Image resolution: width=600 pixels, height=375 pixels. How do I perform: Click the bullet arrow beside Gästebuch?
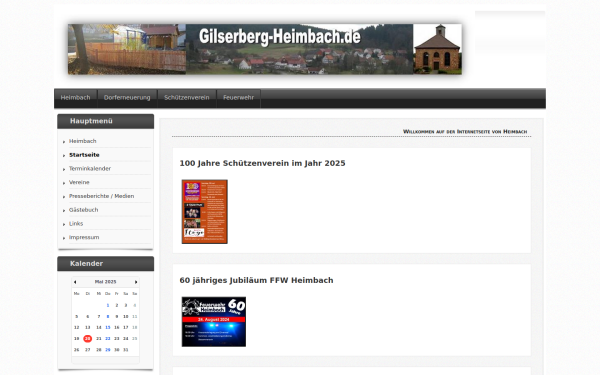click(64, 210)
